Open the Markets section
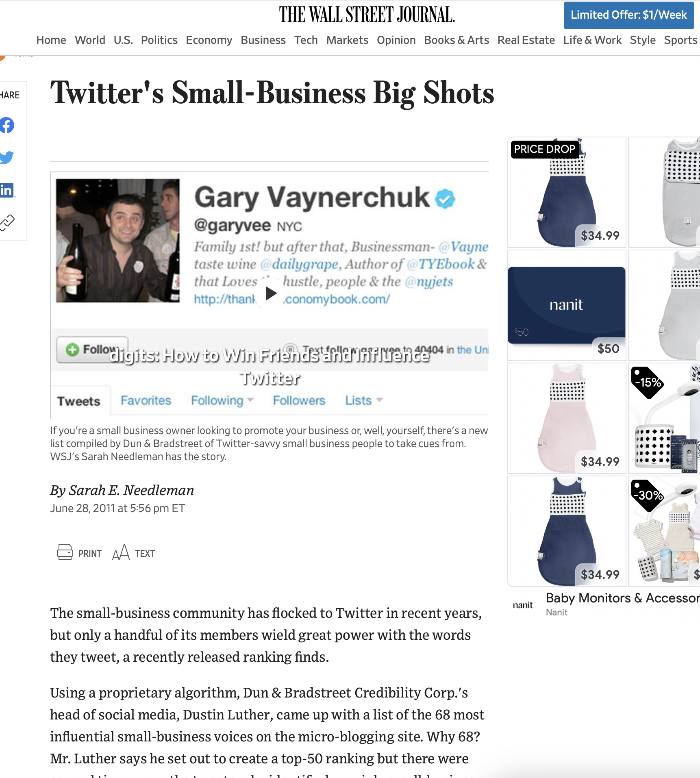The image size is (700, 778). click(x=347, y=40)
